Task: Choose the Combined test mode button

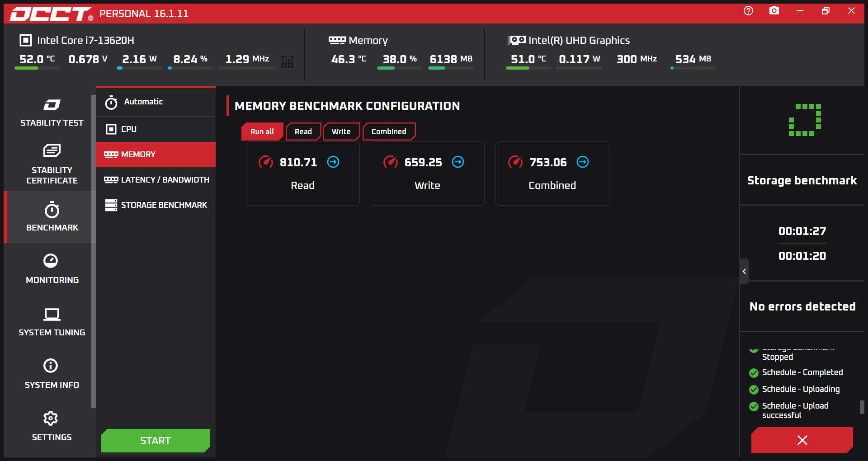Action: (389, 132)
